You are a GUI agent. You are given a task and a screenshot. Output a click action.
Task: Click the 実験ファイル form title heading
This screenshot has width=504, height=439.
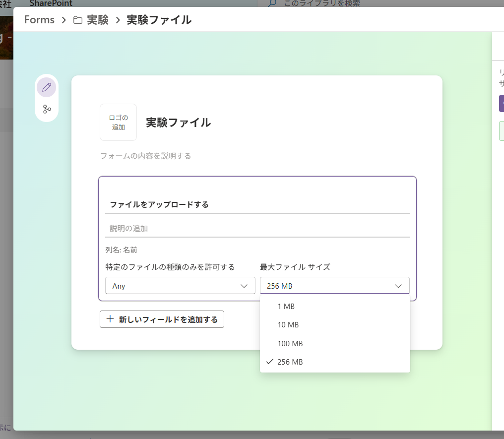pyautogui.click(x=178, y=123)
